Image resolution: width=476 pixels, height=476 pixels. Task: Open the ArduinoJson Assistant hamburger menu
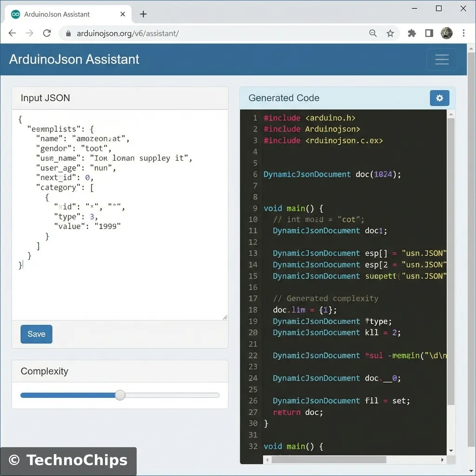coord(441,59)
